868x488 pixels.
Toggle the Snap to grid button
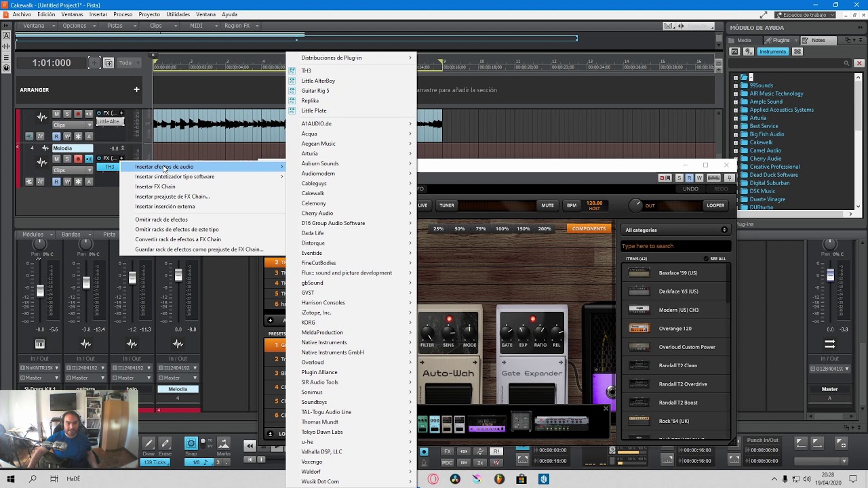(191, 443)
